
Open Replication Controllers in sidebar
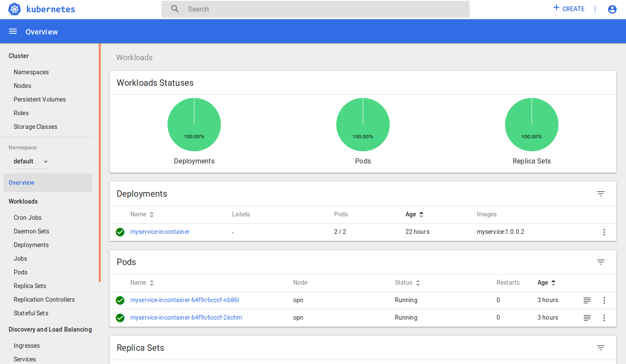tap(44, 300)
